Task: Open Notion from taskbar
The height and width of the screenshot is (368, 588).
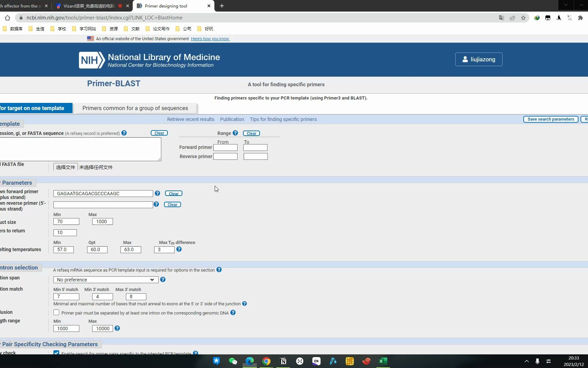Action: 283,361
